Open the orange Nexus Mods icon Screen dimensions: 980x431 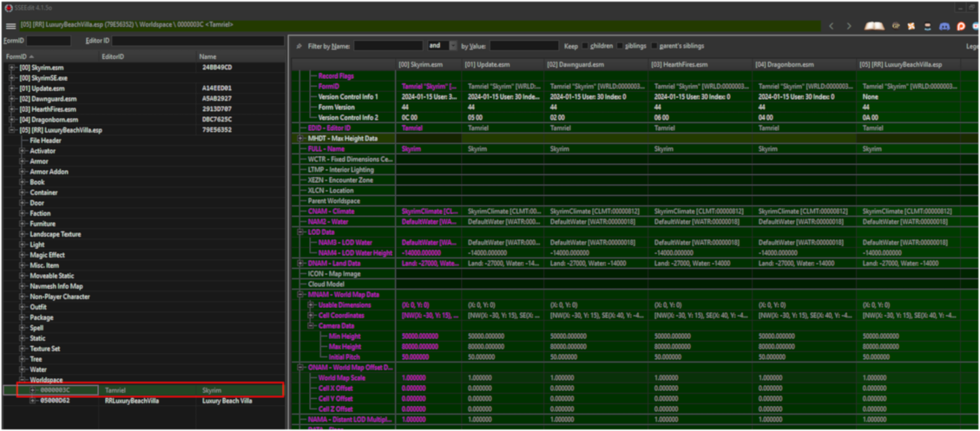[911, 26]
